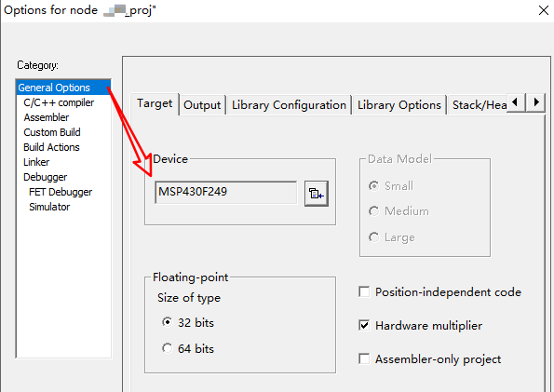Click the MSP430F249 device field
This screenshot has width=554, height=392.
pyautogui.click(x=226, y=192)
